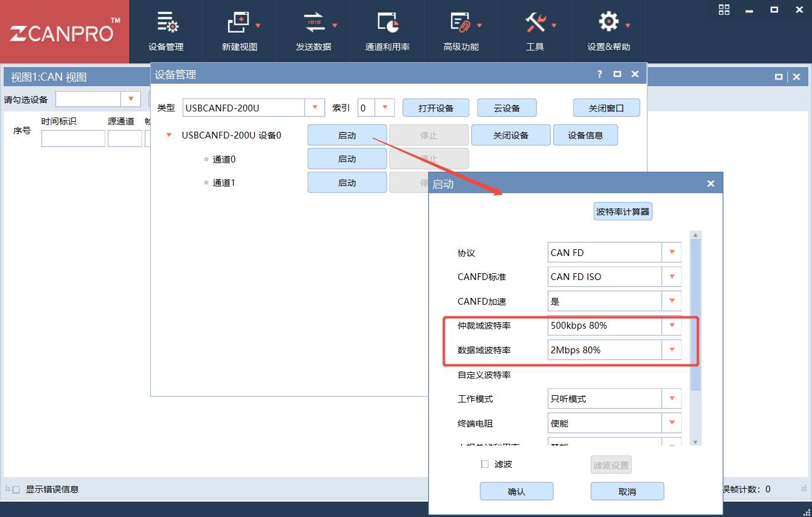Open the 新建视图 toolbar menu
This screenshot has height=517, width=812.
[240, 31]
